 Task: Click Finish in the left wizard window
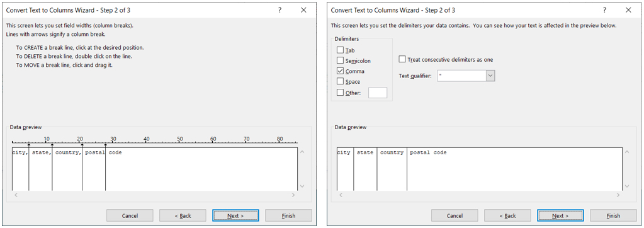[x=288, y=215]
